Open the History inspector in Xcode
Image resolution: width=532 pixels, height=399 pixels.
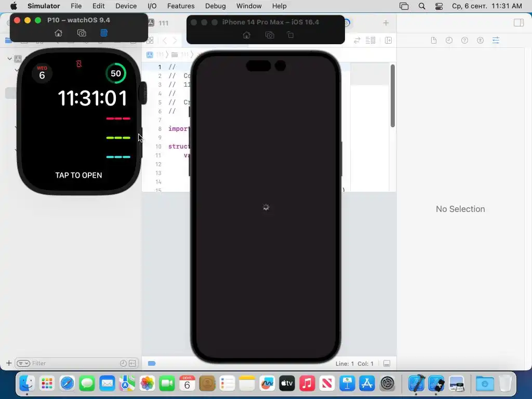449,41
